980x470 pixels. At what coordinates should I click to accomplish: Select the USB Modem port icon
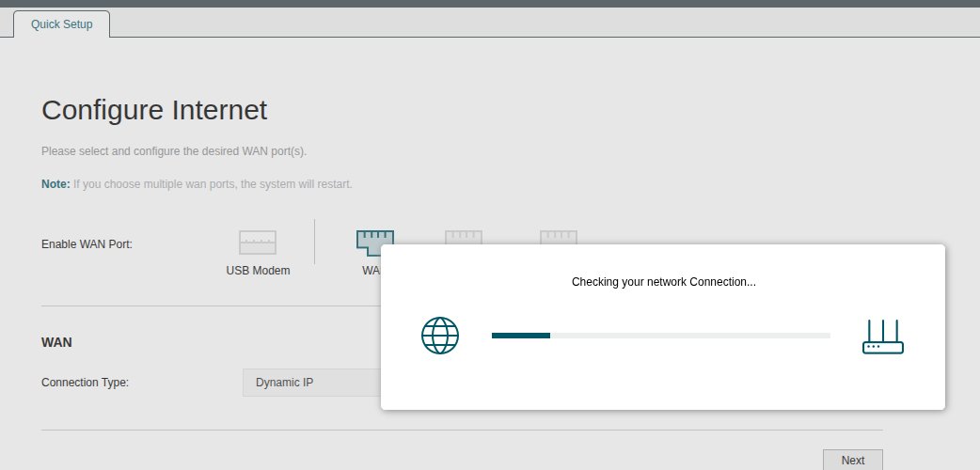pos(258,243)
